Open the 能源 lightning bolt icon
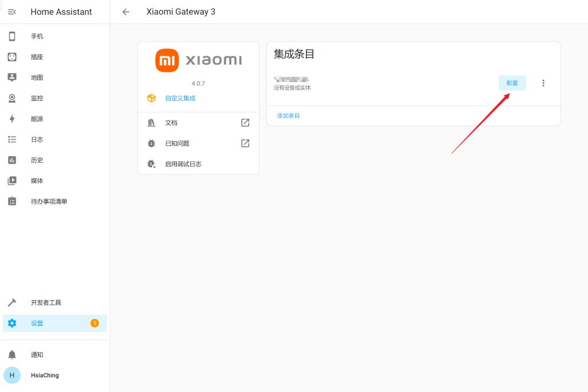The height and width of the screenshot is (392, 588). (x=12, y=119)
